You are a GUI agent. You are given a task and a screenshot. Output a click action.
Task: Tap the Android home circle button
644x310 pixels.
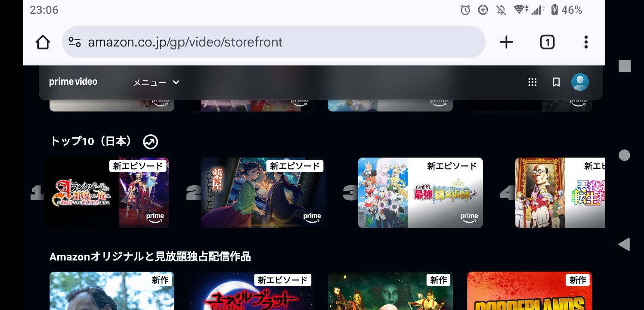tap(624, 155)
